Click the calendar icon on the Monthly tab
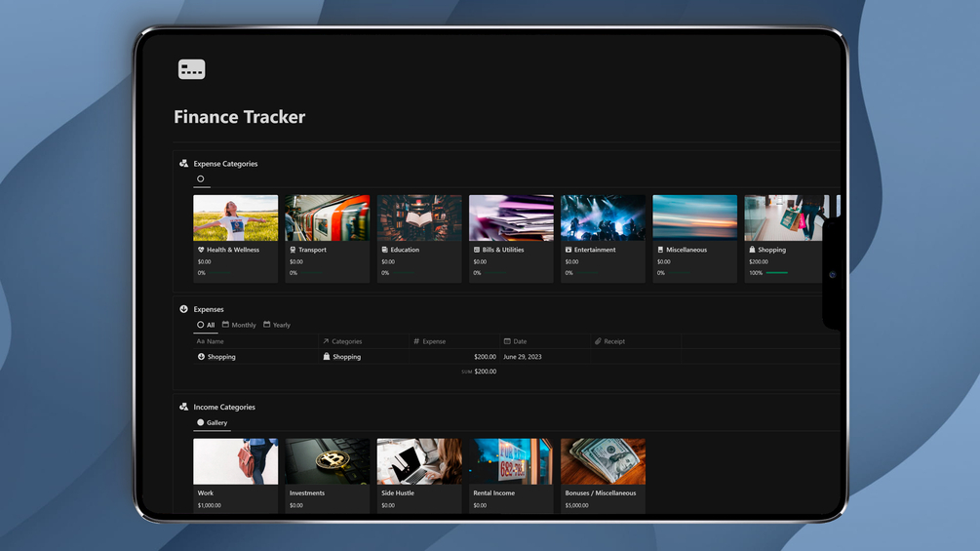 pos(225,324)
